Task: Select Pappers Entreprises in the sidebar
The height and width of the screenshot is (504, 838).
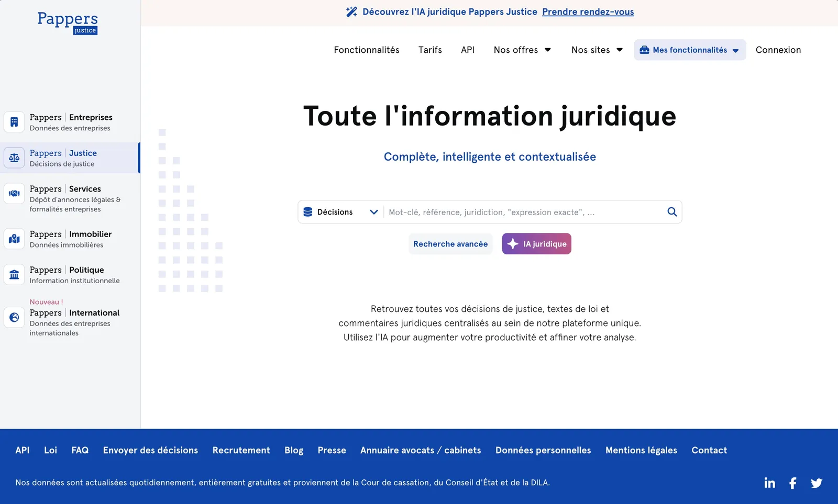Action: (x=70, y=122)
